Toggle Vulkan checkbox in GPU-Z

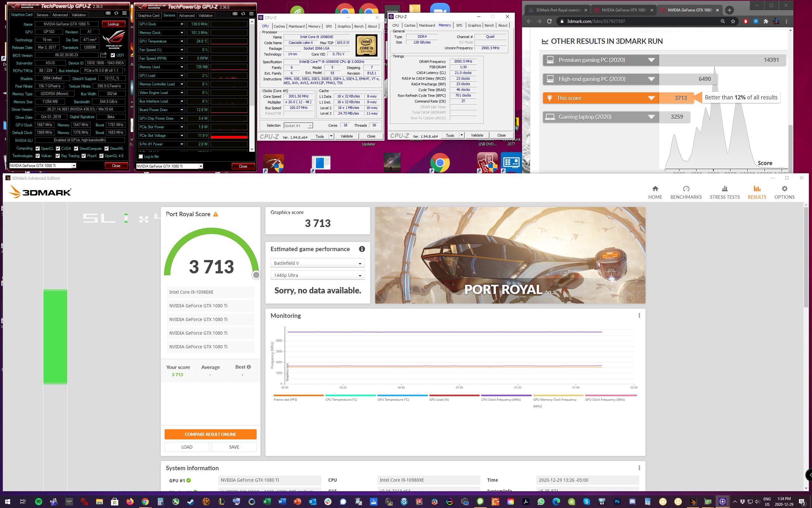[37, 156]
